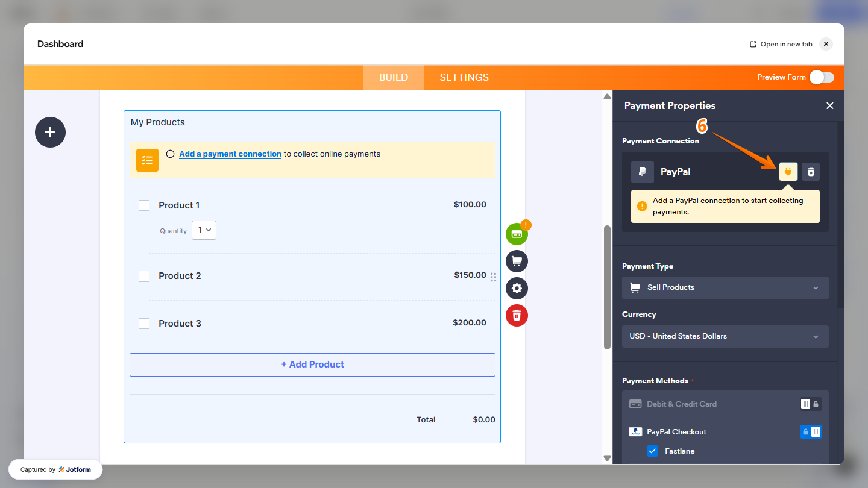This screenshot has width=868, height=488.
Task: Click the form area scrollbar thumb
Action: pyautogui.click(x=607, y=287)
